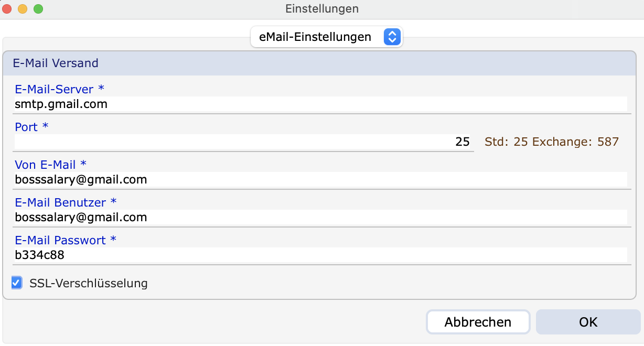Viewport: 644px width, 346px height.
Task: Close the Einstellungen window with red button
Action: point(7,9)
